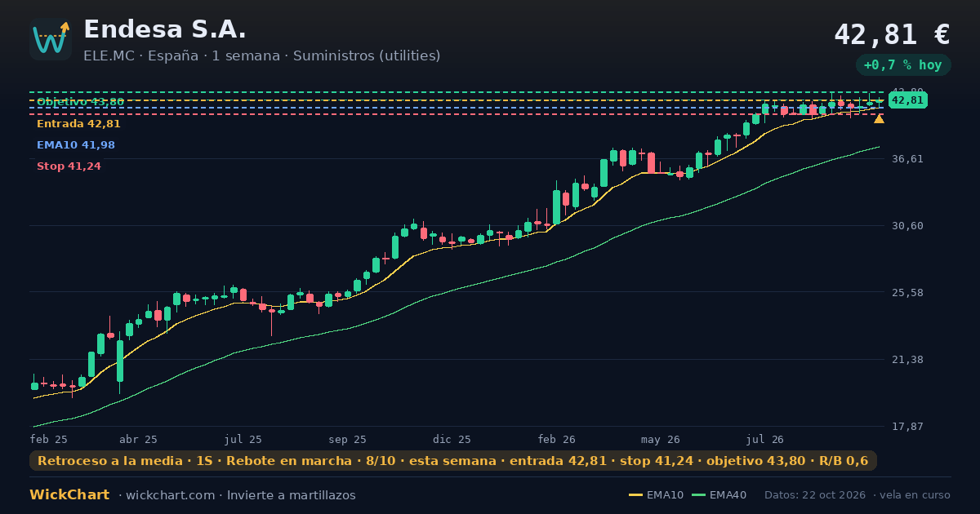Viewport: 980px width, 514px height.
Task: Click the yellow EMA10 legend swatch
Action: (x=635, y=495)
